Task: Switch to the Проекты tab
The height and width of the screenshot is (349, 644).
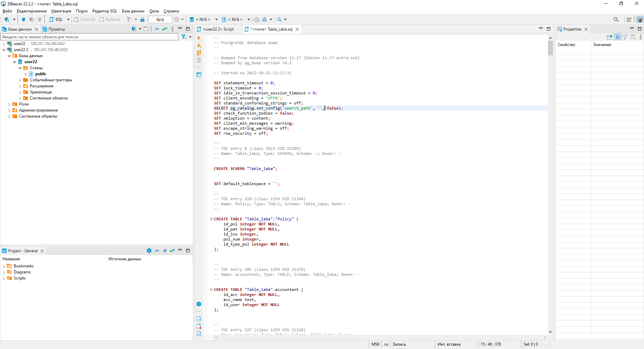Action: point(54,29)
